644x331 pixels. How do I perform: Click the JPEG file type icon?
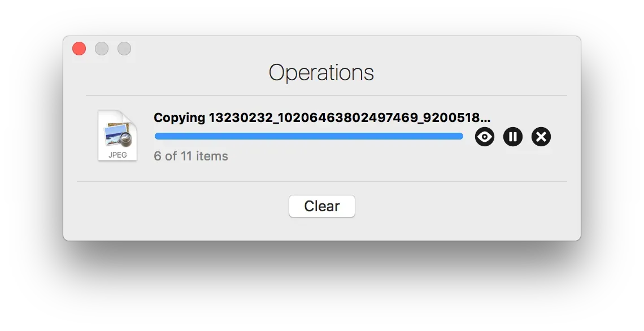(117, 136)
